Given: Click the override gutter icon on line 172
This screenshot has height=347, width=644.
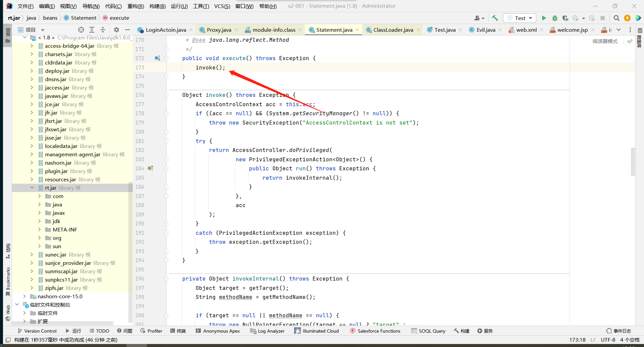Looking at the screenshot, I should (157, 58).
